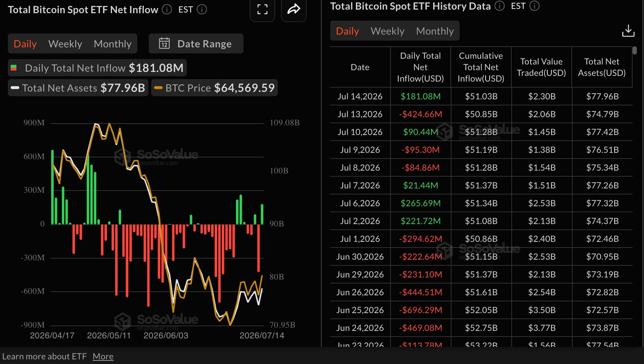Switch history table to Monthly
This screenshot has height=364, width=644.
coord(435,31)
